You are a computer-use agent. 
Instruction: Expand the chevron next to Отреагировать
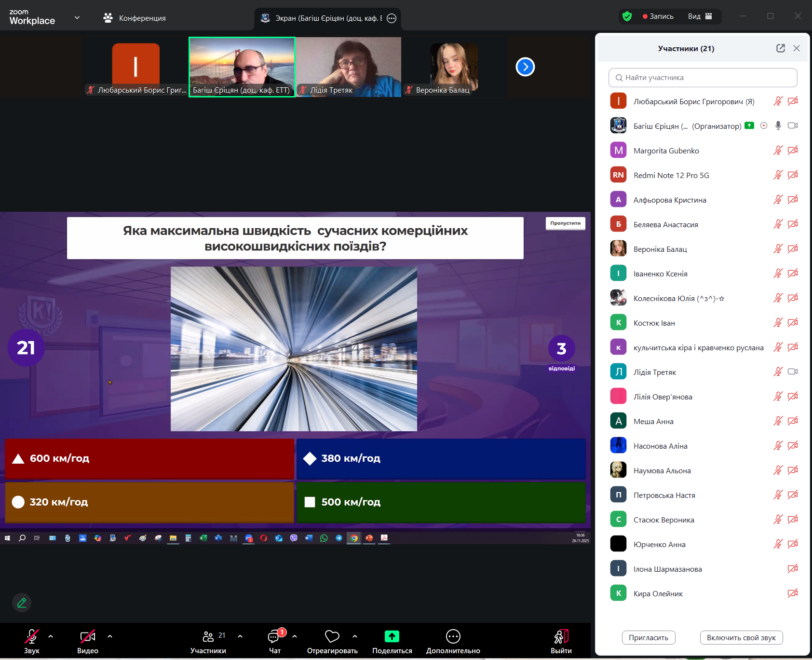tap(355, 636)
